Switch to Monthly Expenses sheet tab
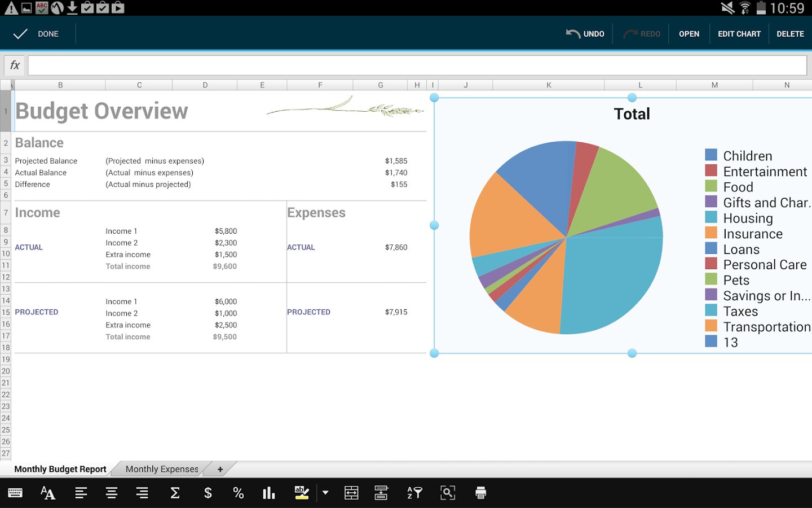812x508 pixels. [162, 469]
